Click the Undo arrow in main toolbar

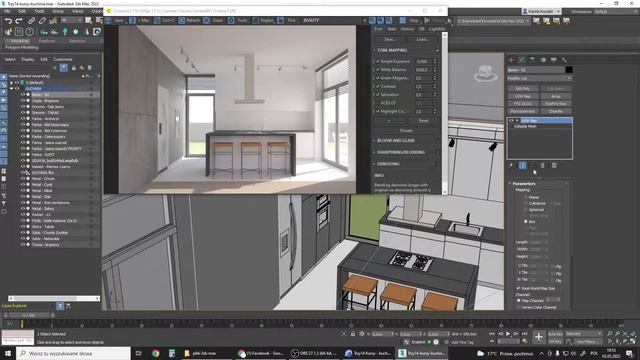pos(8,20)
